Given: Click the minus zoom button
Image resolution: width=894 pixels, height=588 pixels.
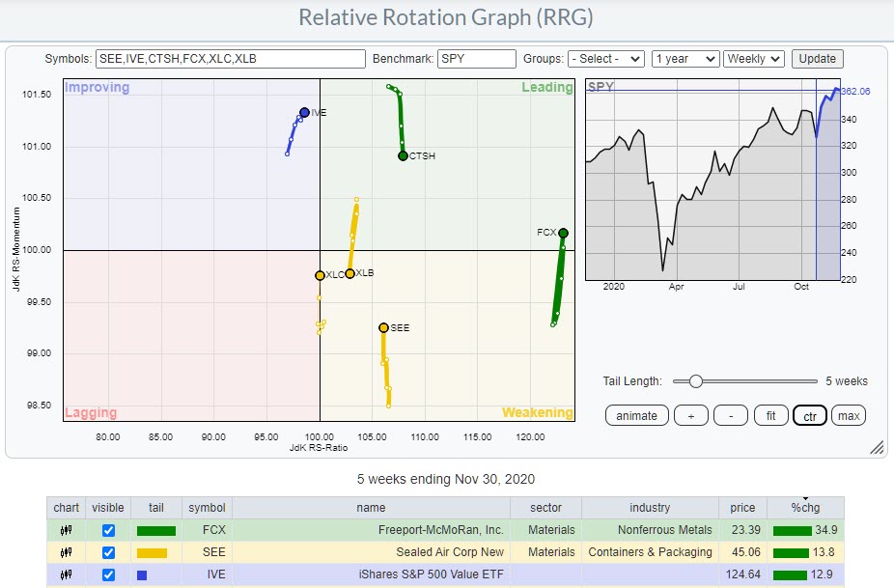Looking at the screenshot, I should 731,416.
